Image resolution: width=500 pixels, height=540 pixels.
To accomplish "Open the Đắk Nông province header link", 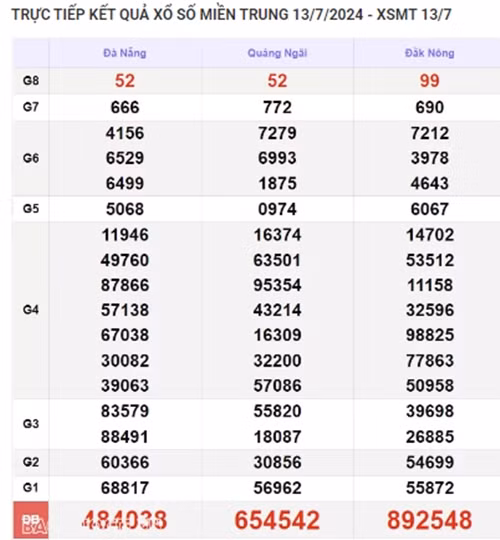I will point(429,53).
